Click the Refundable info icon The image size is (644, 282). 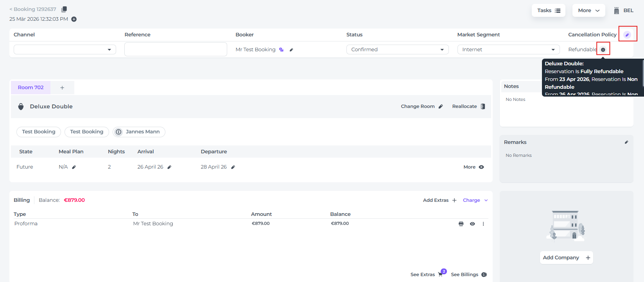(x=603, y=50)
